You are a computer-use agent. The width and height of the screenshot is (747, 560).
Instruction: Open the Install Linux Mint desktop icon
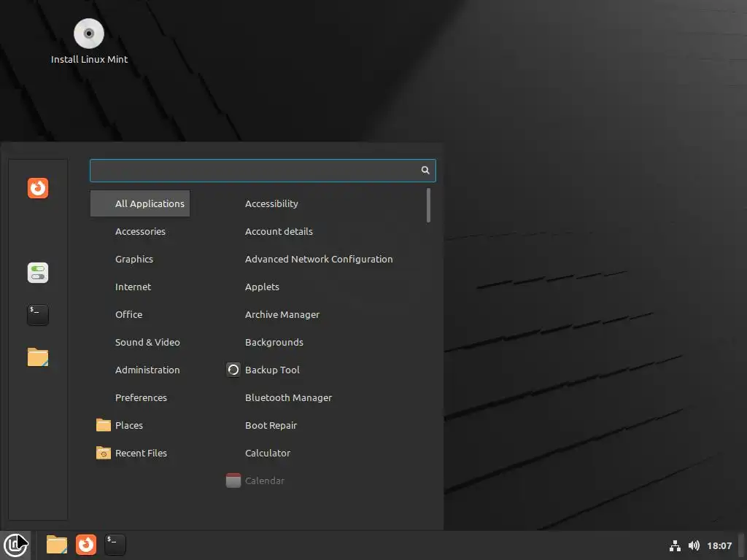coord(89,41)
